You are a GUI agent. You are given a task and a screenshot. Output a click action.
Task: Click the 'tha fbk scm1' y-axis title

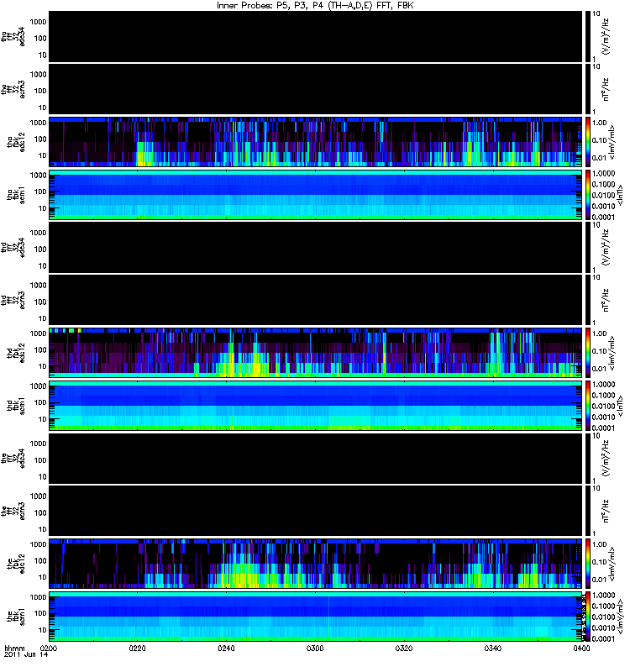(x=16, y=195)
